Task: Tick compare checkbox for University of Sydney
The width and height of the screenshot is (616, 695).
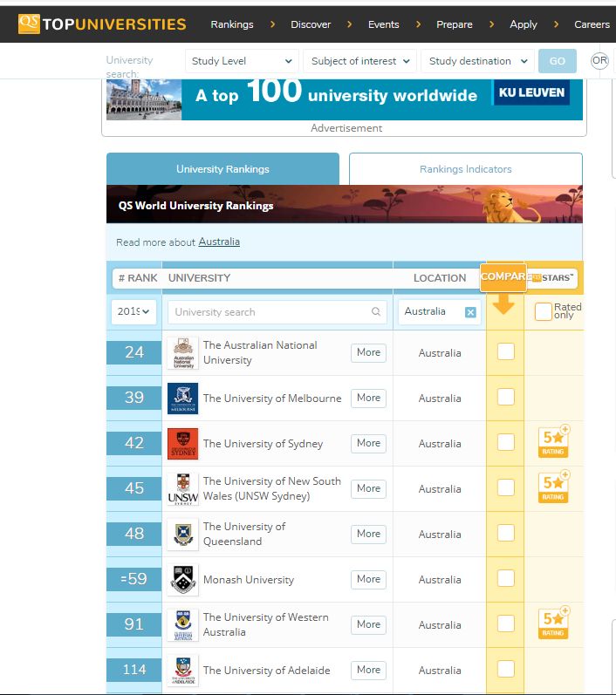Action: tap(505, 442)
